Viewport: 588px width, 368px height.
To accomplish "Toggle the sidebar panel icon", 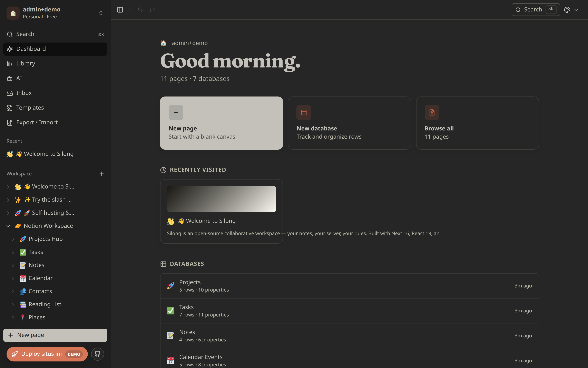I will [120, 10].
